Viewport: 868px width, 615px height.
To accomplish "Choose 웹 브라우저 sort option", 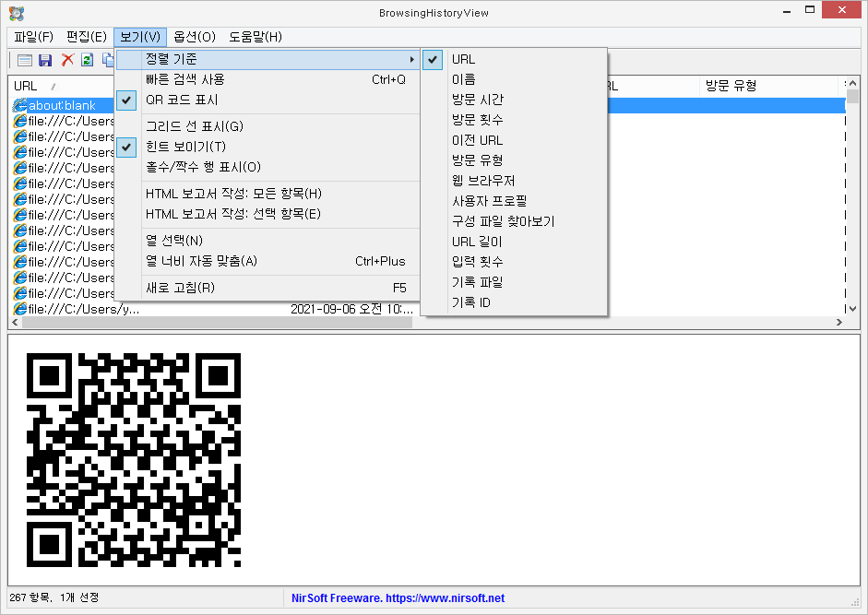I will click(514, 181).
